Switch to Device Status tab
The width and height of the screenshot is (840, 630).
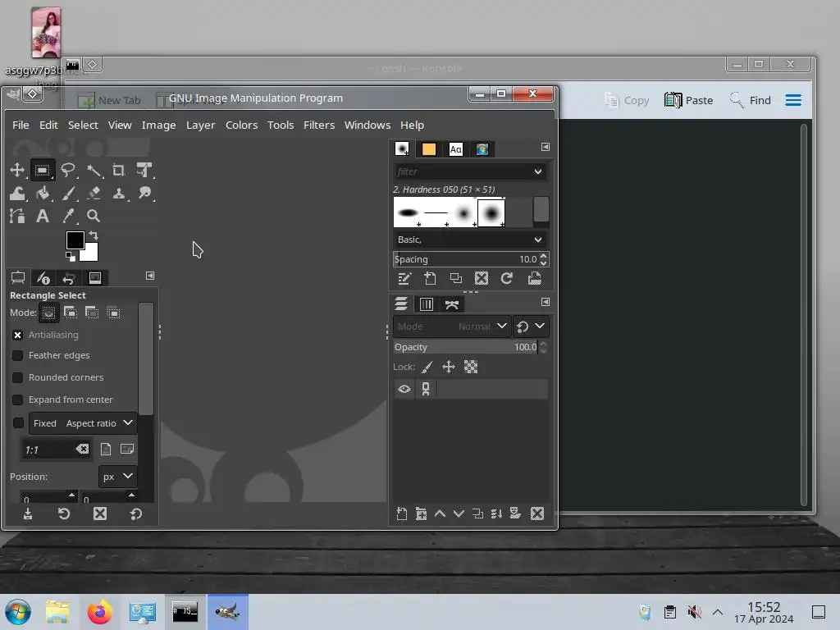(x=43, y=277)
